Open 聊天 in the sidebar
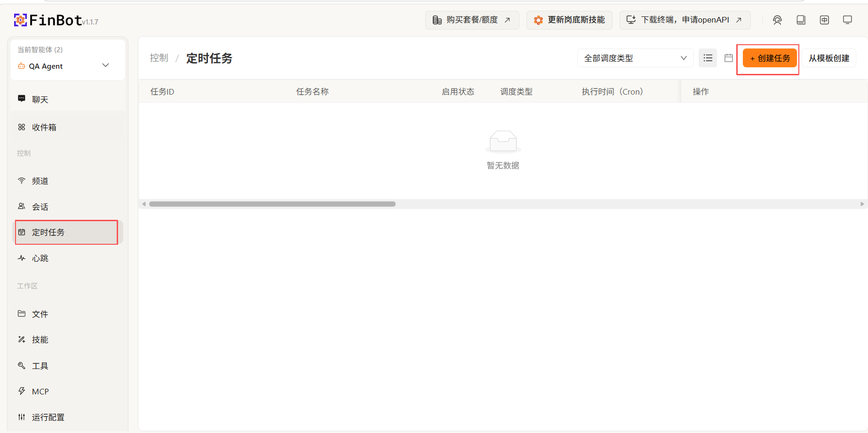Screen dimensions: 868x433 pos(68,99)
